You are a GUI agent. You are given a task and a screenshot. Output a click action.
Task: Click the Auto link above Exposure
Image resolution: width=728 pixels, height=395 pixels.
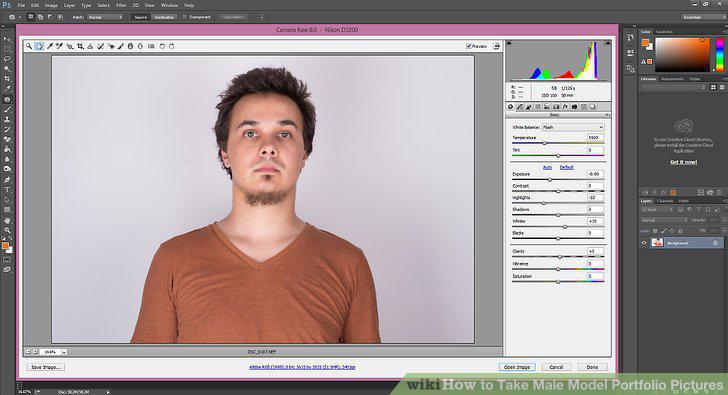(x=547, y=167)
